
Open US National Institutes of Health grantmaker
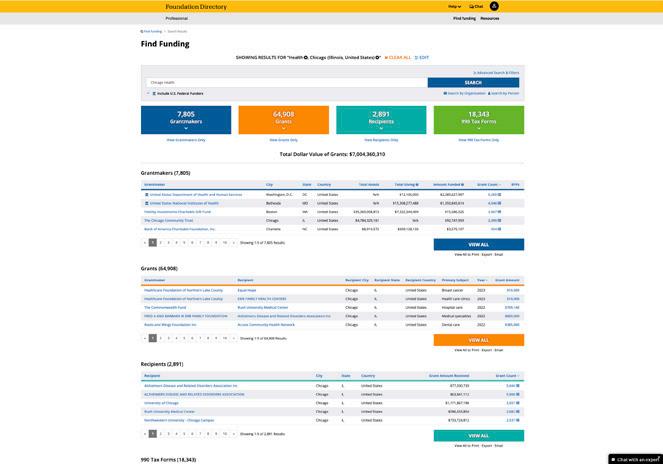pyautogui.click(x=184, y=203)
